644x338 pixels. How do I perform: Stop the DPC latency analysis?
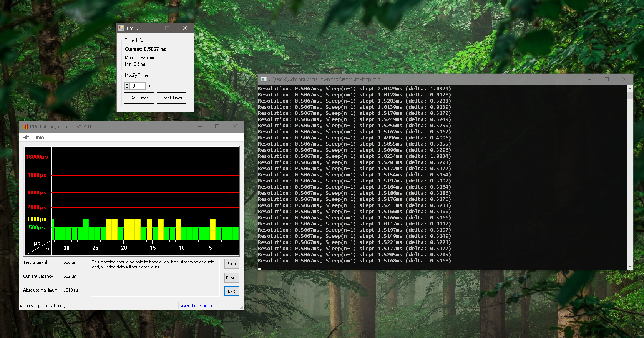click(231, 264)
